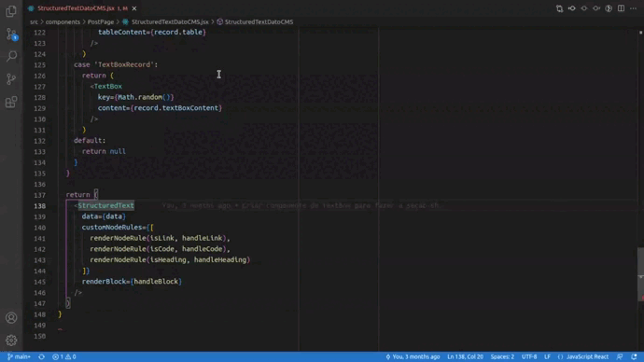Click 'customNodeRules={[' on line 140
644x362 pixels.
pyautogui.click(x=118, y=228)
